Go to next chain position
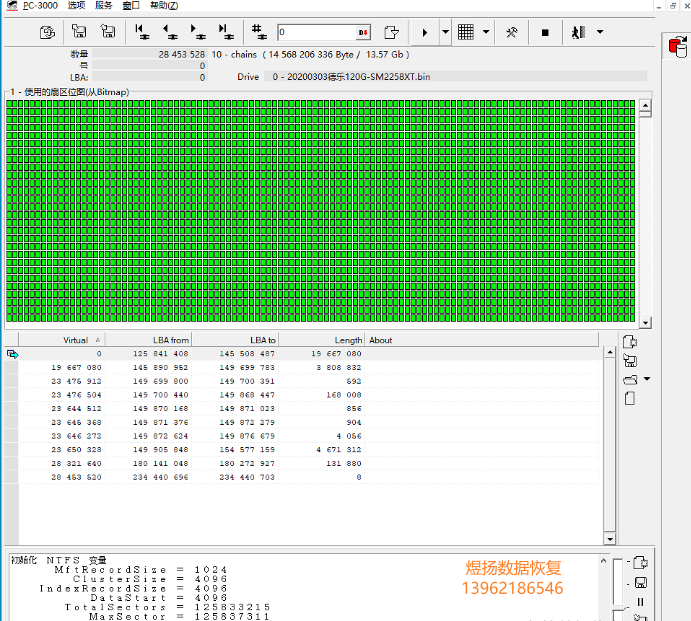 (x=198, y=32)
